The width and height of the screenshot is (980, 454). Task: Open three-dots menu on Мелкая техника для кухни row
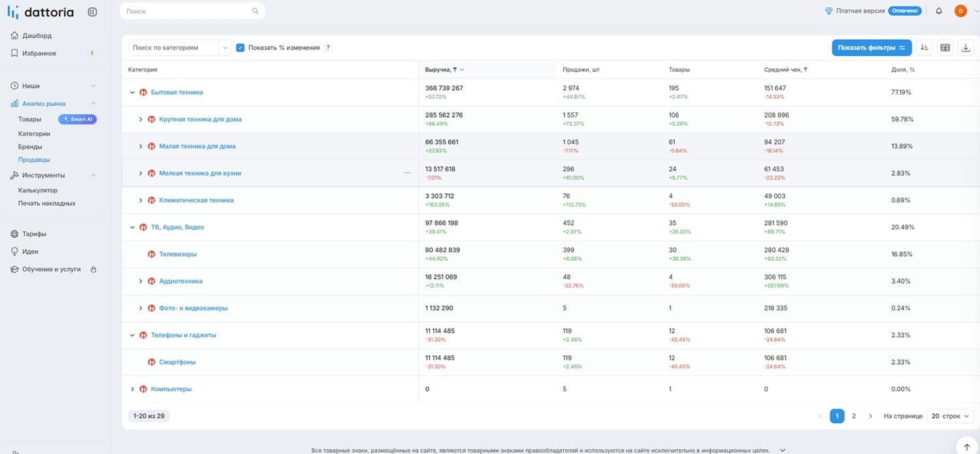coord(408,173)
